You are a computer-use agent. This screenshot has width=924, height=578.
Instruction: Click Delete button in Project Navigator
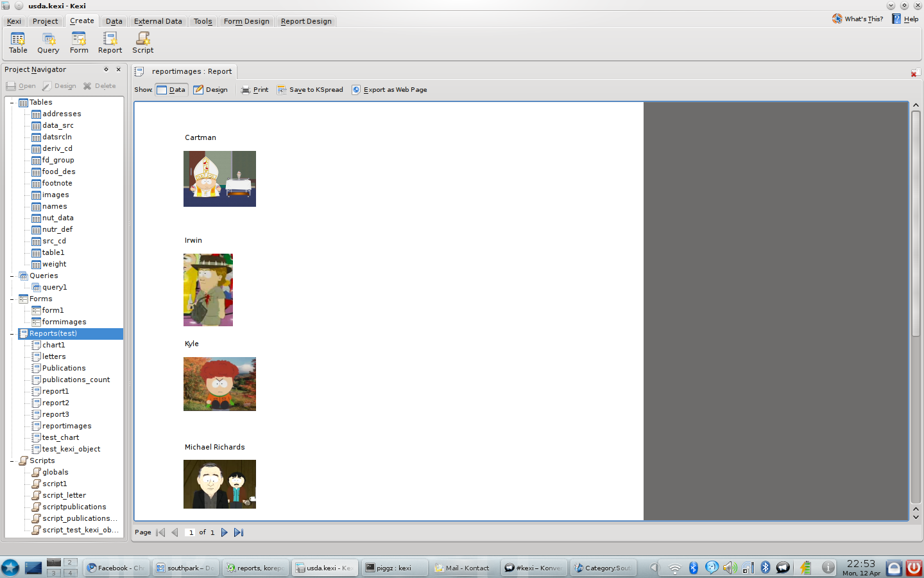[x=99, y=86]
